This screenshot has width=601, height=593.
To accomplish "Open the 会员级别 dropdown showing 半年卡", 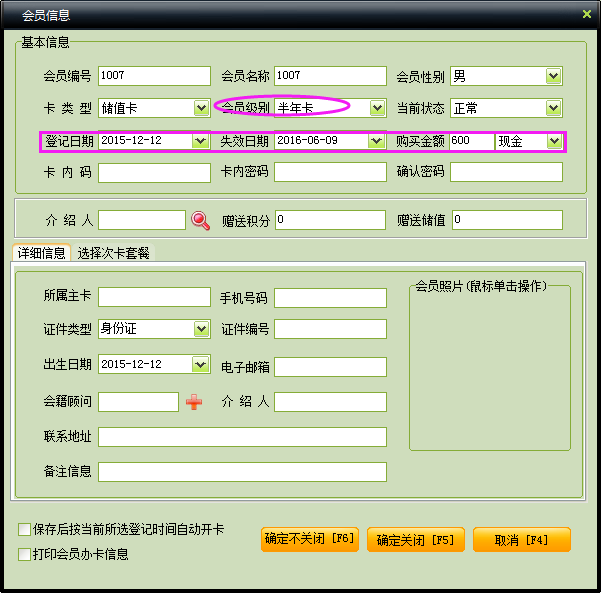I will (377, 108).
